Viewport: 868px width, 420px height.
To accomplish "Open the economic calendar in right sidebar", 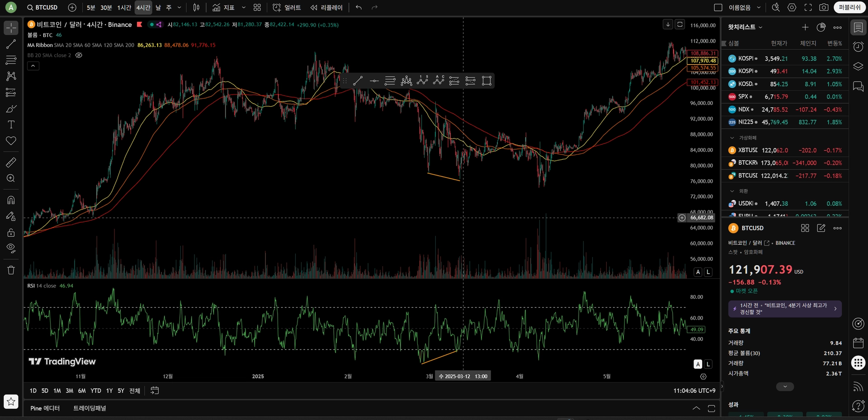I will click(858, 343).
